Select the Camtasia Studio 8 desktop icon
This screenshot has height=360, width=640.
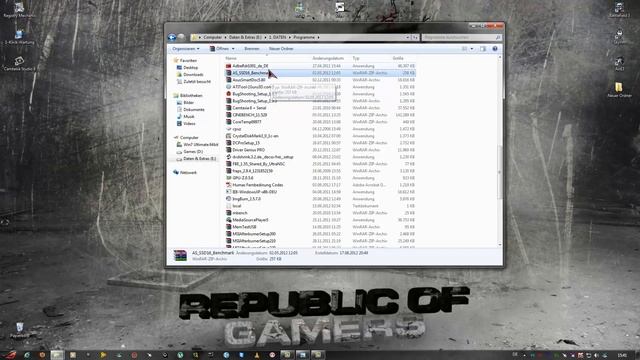tap(19, 64)
